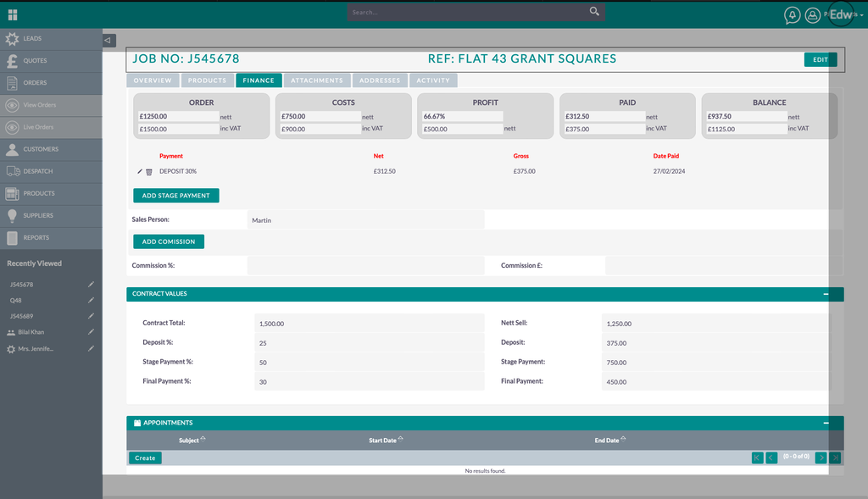The width and height of the screenshot is (868, 499).
Task: Click the user profile icon in top bar
Action: 811,16
